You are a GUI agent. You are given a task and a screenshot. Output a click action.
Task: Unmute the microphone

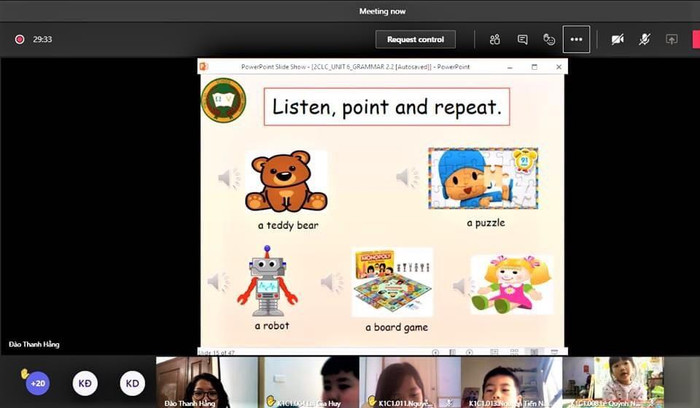tap(645, 39)
